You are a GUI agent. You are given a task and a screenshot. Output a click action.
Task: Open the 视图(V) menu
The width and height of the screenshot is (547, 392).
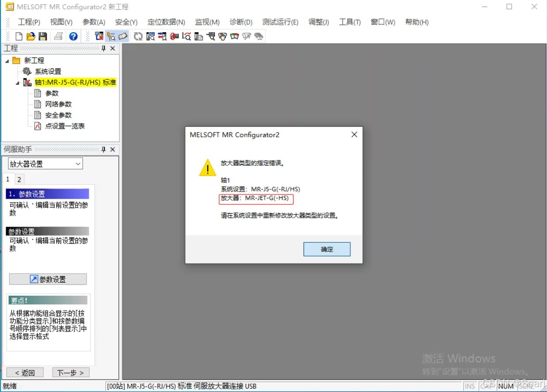click(x=61, y=22)
